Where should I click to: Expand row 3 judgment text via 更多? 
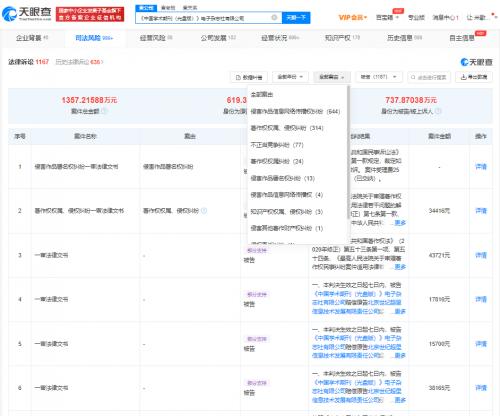400,267
